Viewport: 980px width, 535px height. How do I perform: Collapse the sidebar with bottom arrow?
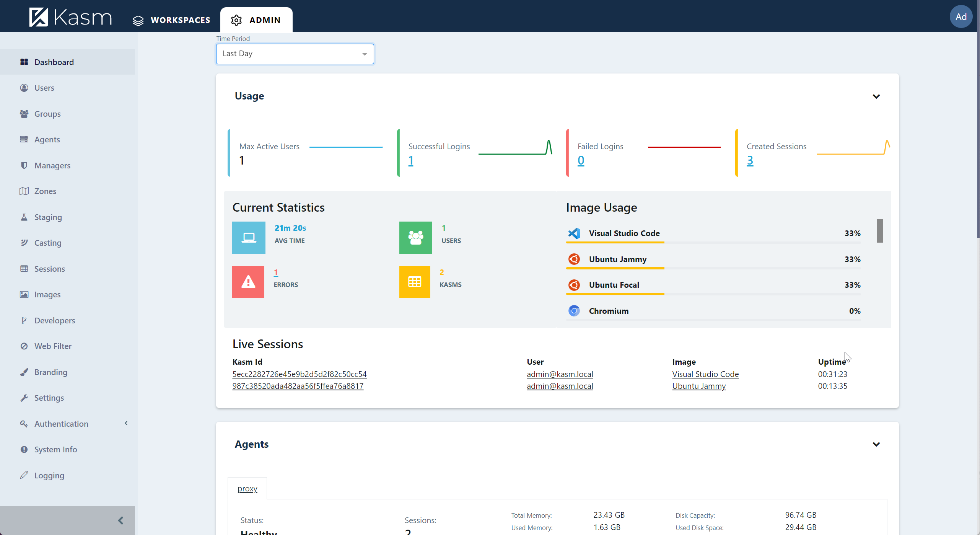[x=120, y=520]
